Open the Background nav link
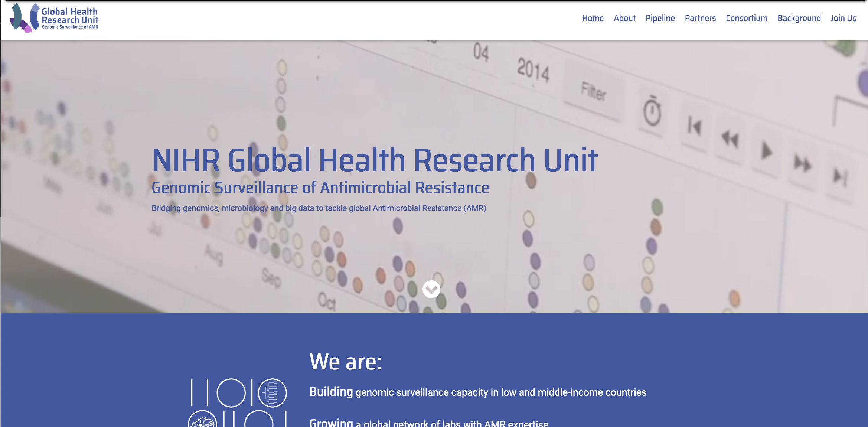This screenshot has height=427, width=868. tap(799, 18)
